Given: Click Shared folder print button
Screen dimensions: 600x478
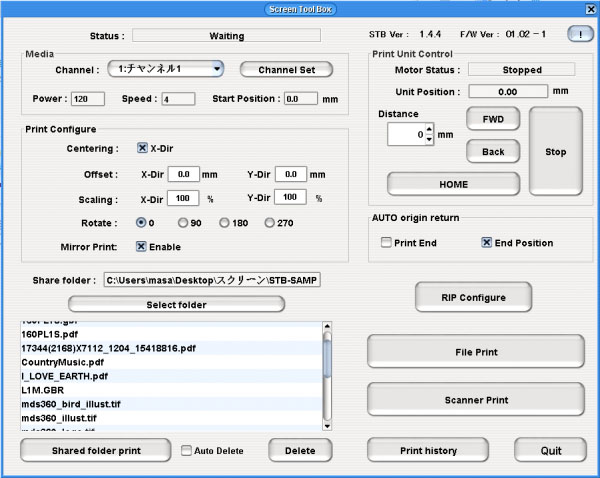Looking at the screenshot, I should [x=96, y=450].
